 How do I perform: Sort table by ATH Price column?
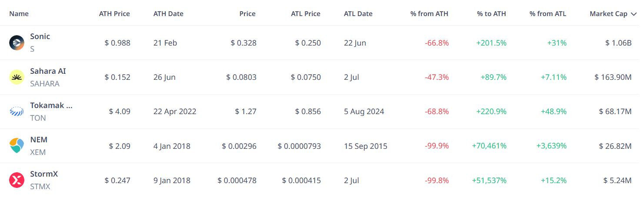tap(114, 13)
